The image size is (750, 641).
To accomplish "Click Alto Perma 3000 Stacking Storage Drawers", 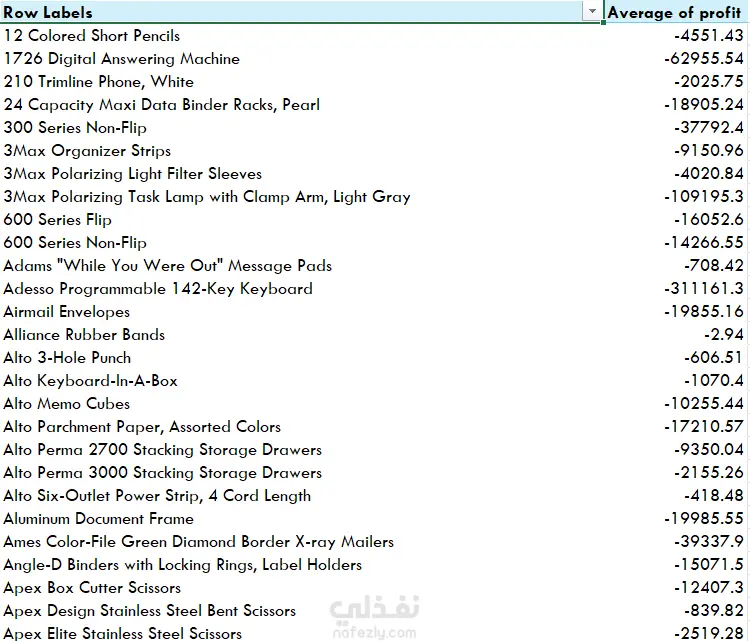I will pos(163,473).
